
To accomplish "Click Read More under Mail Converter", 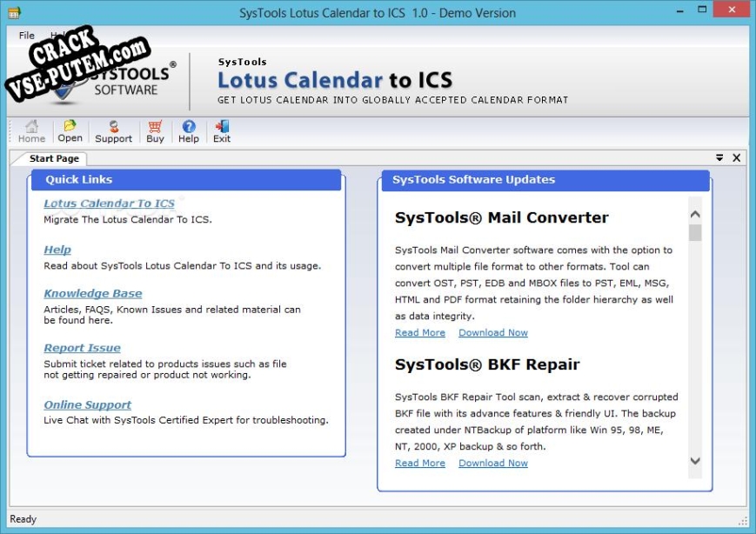I will tap(420, 332).
